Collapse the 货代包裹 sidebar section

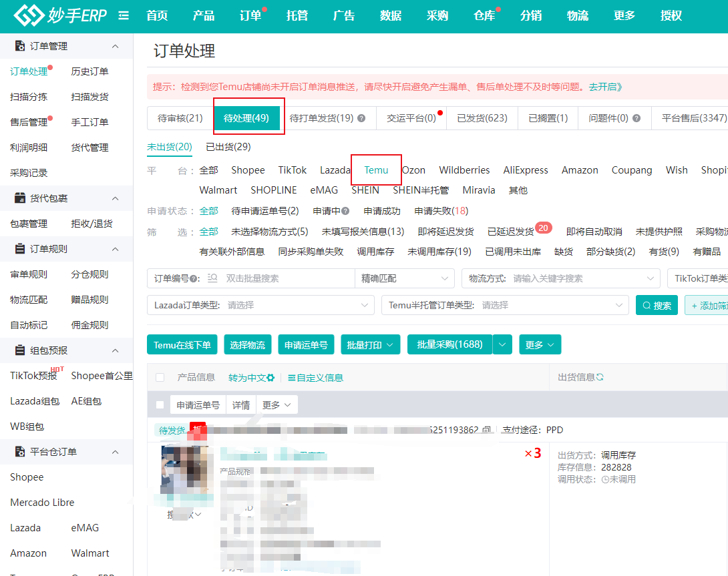[115, 198]
